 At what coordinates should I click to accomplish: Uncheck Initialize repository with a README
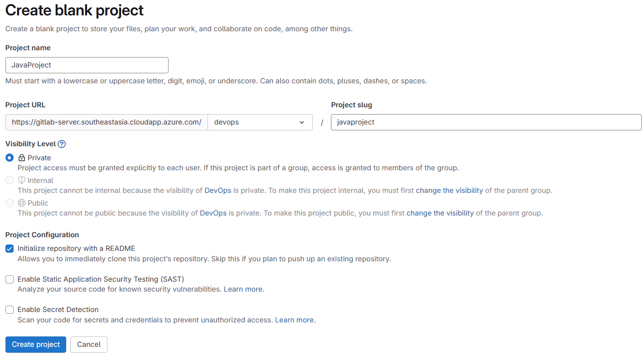click(9, 248)
